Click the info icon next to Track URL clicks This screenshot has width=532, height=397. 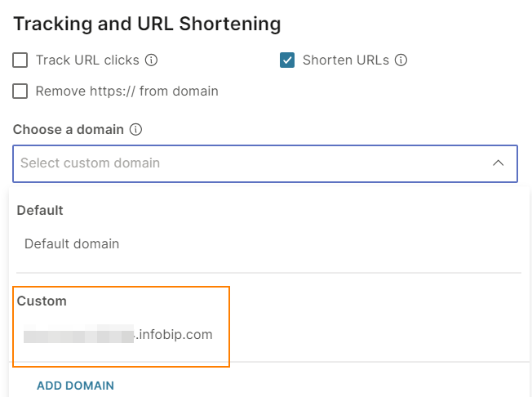point(151,60)
